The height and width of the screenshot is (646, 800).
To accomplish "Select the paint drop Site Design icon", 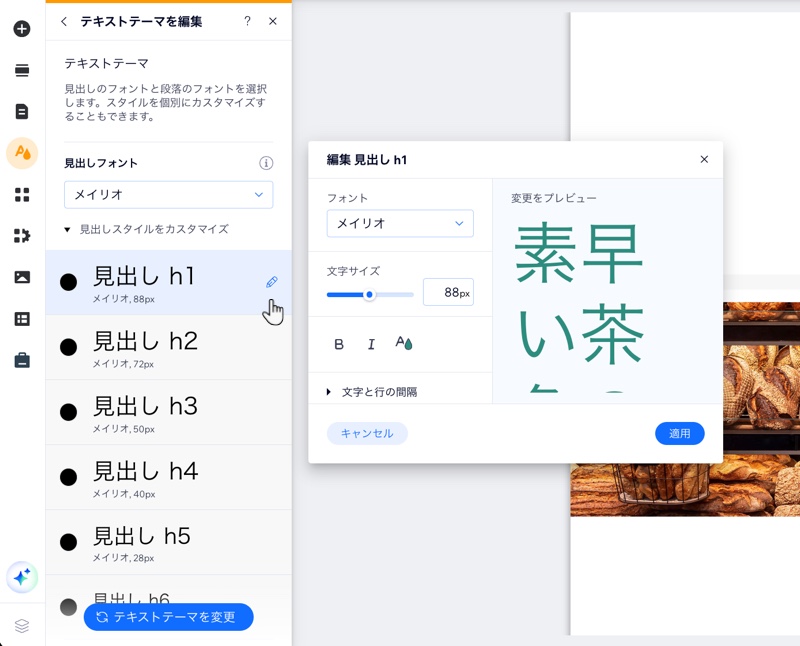I will pos(20,153).
